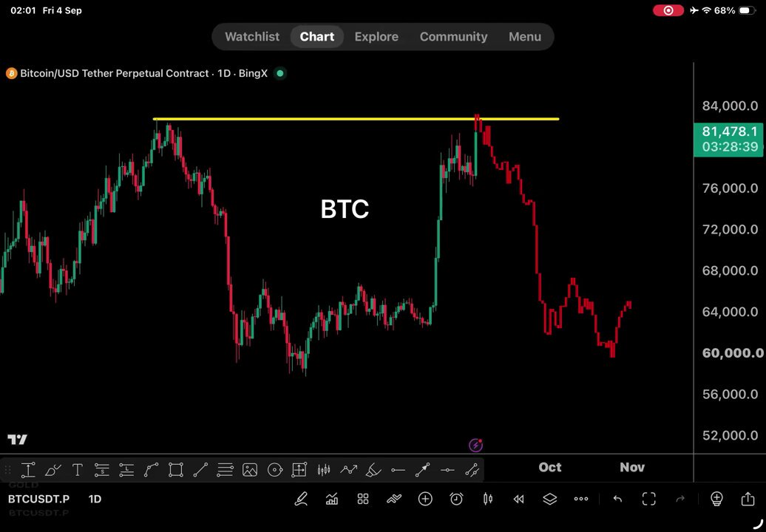766x532 pixels.
Task: Select the vertical price range measure tool
Action: point(28,470)
